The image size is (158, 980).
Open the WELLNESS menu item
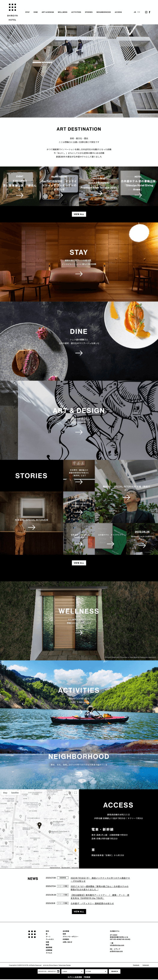click(63, 12)
